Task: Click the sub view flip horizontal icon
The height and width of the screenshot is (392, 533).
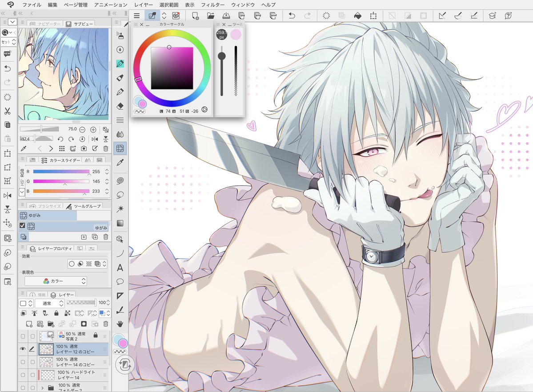Action: click(x=95, y=139)
